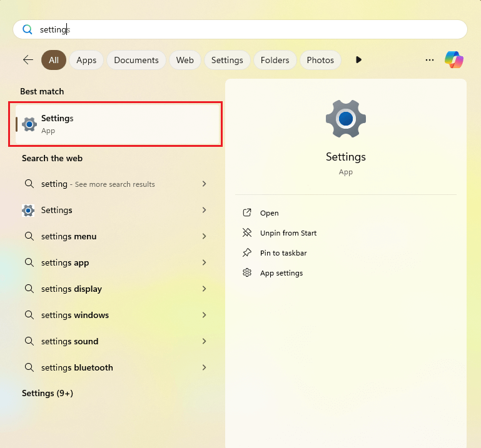Expand the "settings bluetooth" chevron
This screenshot has width=481, height=448.
point(205,367)
